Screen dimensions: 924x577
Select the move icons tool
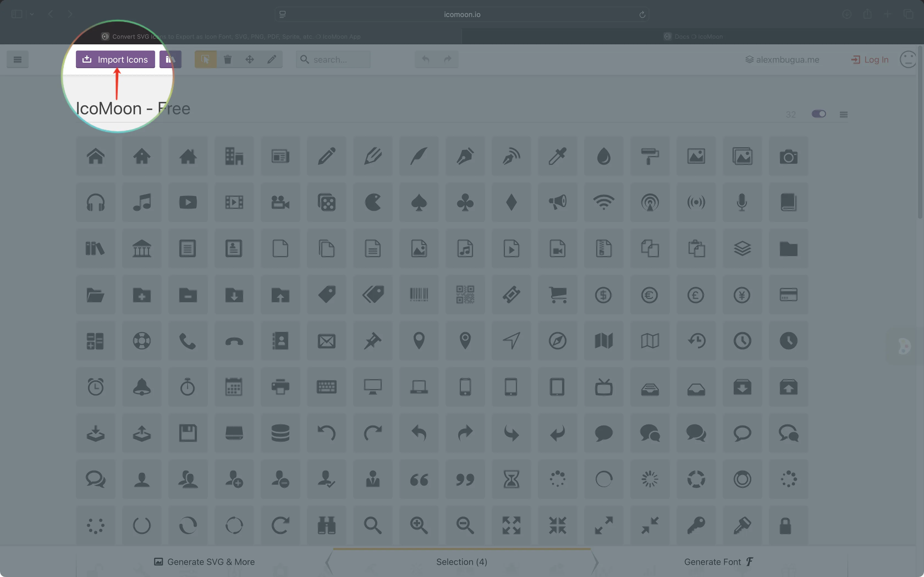(x=249, y=59)
